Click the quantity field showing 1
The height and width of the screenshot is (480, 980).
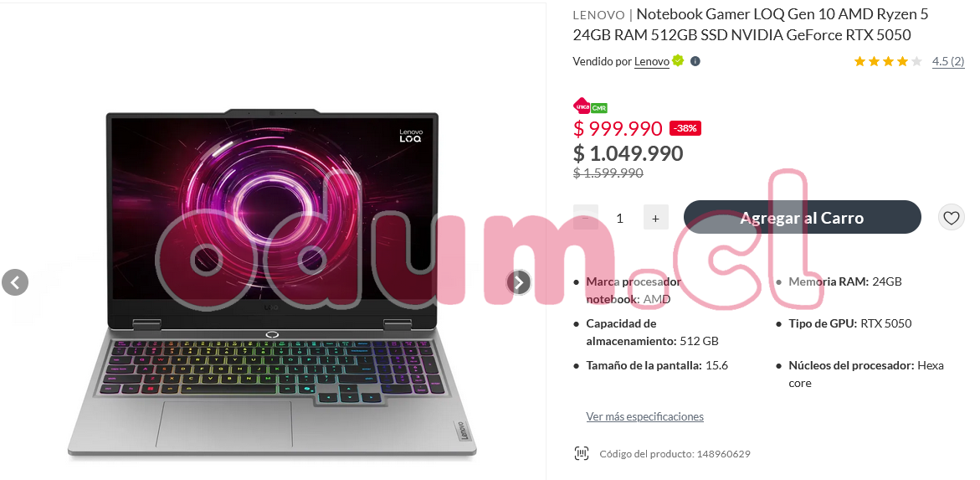tap(620, 218)
